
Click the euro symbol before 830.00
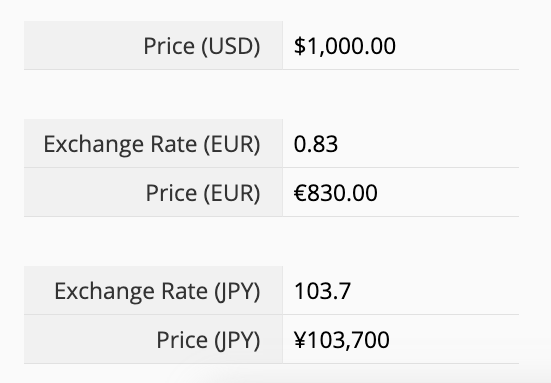[300, 193]
